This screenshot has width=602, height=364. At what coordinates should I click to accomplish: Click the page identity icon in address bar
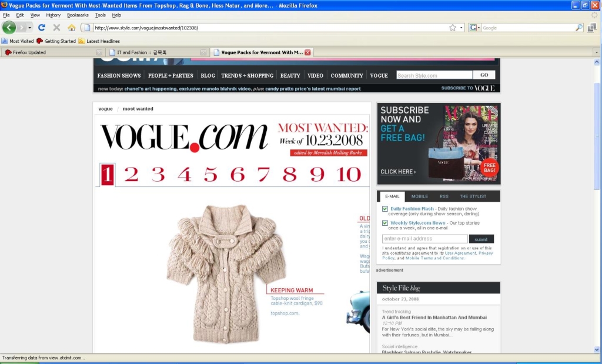click(87, 28)
